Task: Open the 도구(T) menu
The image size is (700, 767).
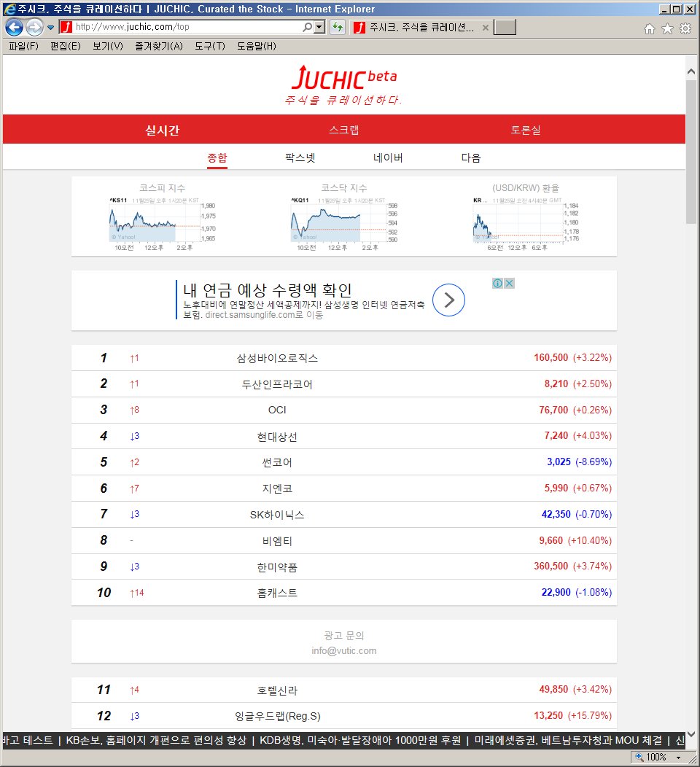Action: pos(210,46)
